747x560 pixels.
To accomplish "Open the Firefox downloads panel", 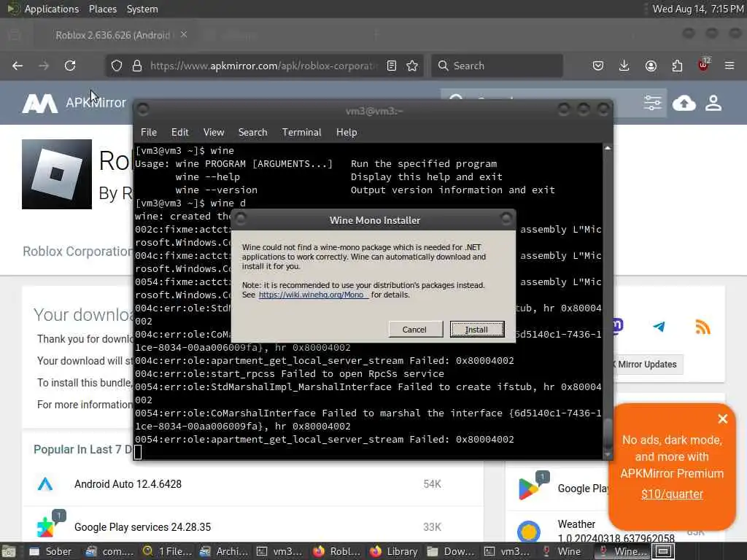I will click(x=624, y=66).
